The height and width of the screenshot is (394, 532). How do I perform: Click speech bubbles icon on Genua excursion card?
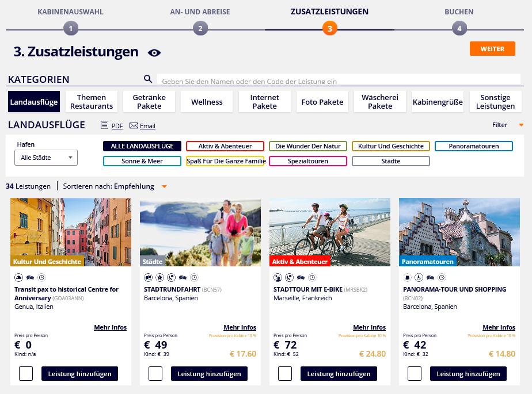30,278
